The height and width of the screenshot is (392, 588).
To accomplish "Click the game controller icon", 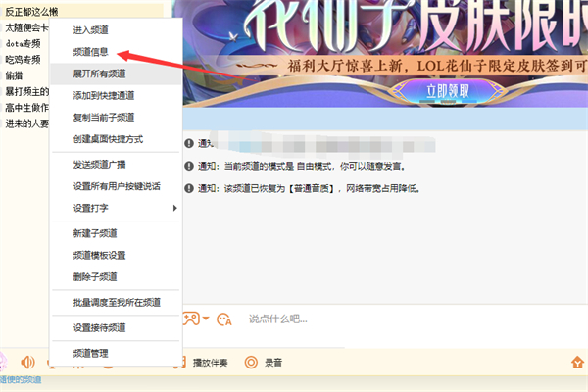I will coord(188,318).
